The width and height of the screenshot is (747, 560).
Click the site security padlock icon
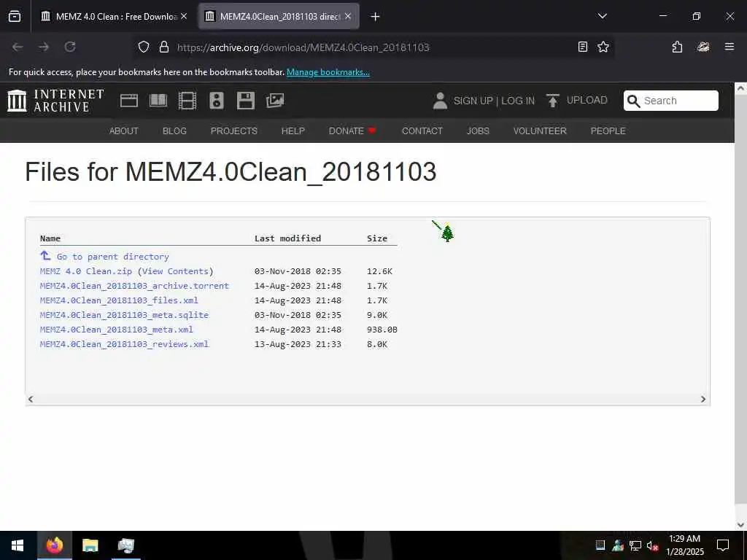tap(164, 47)
